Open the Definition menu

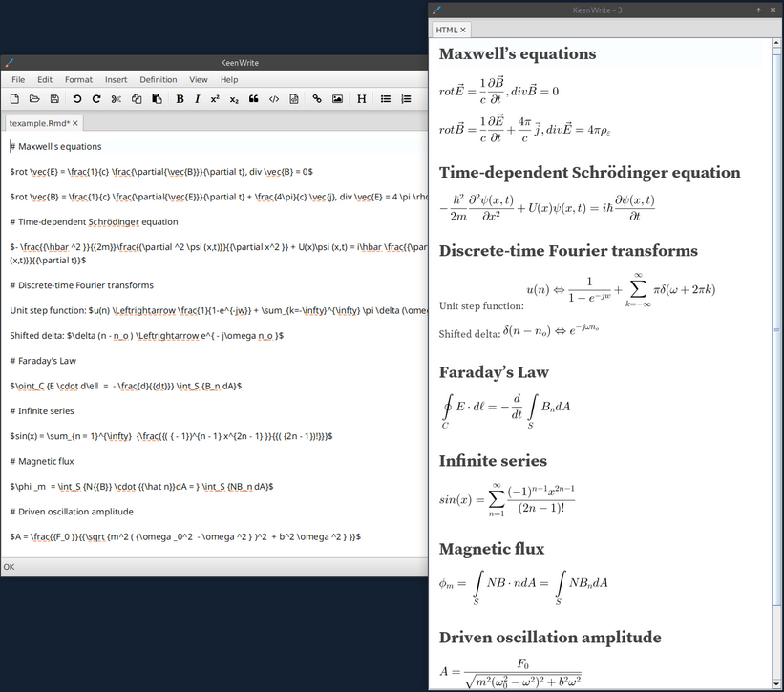click(158, 79)
